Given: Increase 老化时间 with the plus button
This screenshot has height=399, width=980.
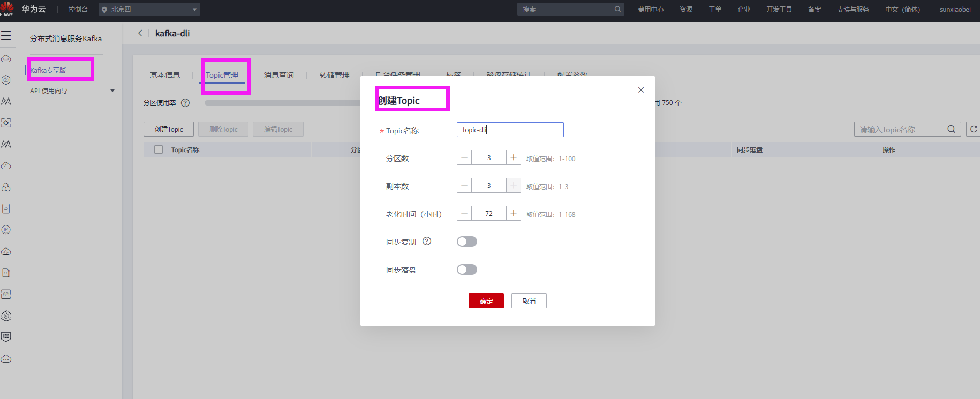Looking at the screenshot, I should [x=514, y=213].
